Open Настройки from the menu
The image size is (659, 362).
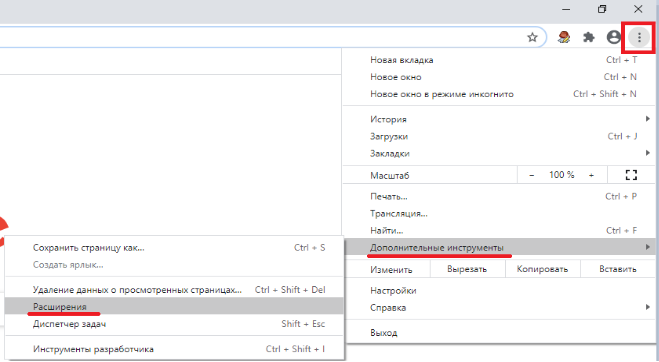pos(499,291)
